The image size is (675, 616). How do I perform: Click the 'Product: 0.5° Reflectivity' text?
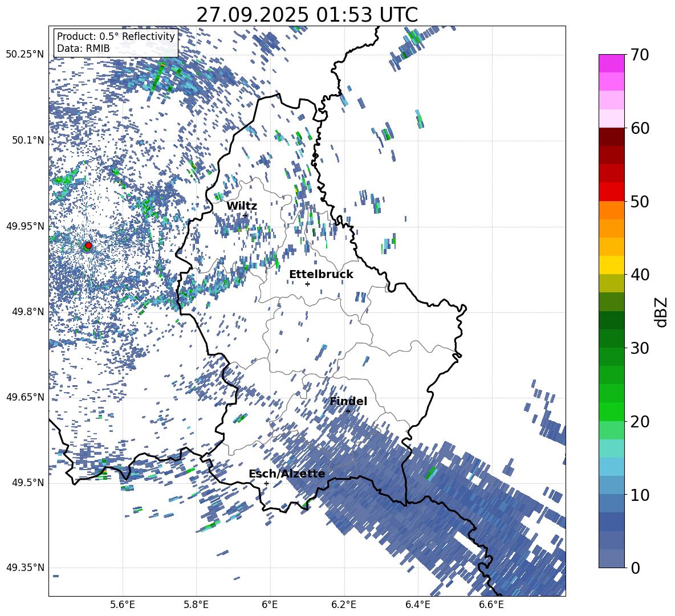[116, 36]
